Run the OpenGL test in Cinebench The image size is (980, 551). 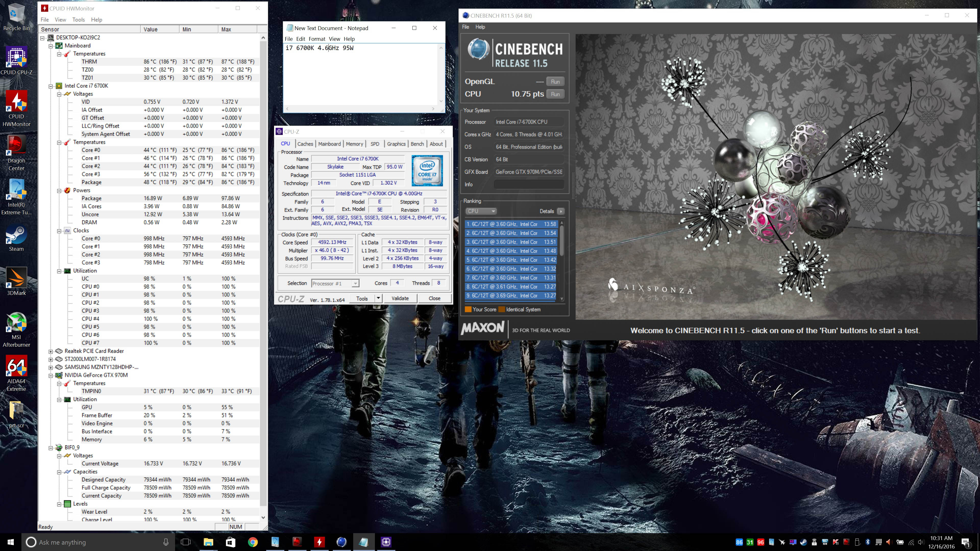[x=555, y=82]
